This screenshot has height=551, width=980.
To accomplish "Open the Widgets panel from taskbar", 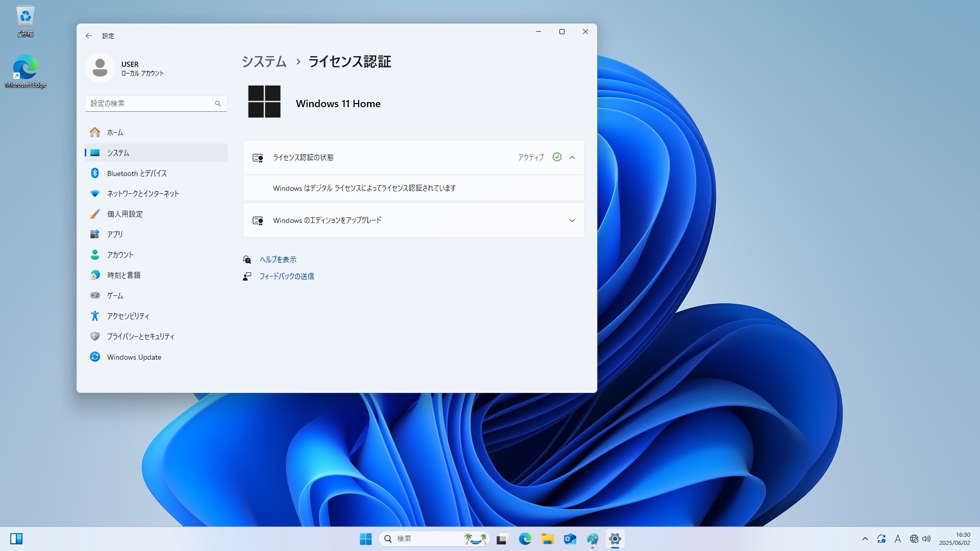I will coord(16,539).
